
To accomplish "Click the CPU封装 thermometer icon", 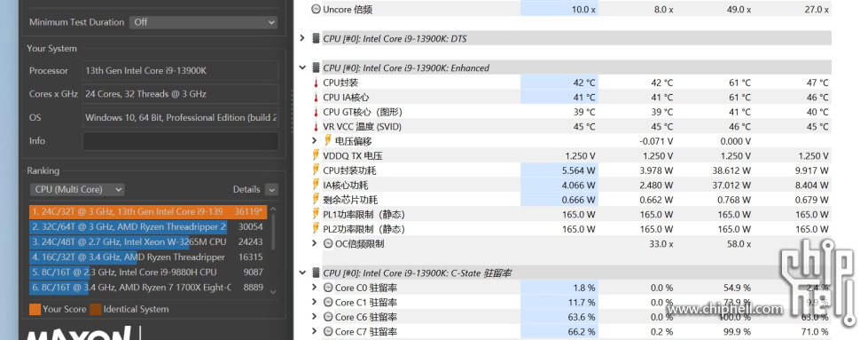I will pos(316,83).
